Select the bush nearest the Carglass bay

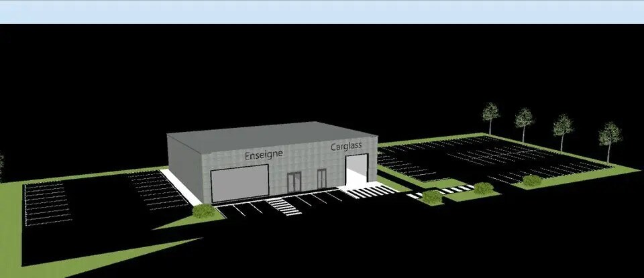(x=431, y=197)
